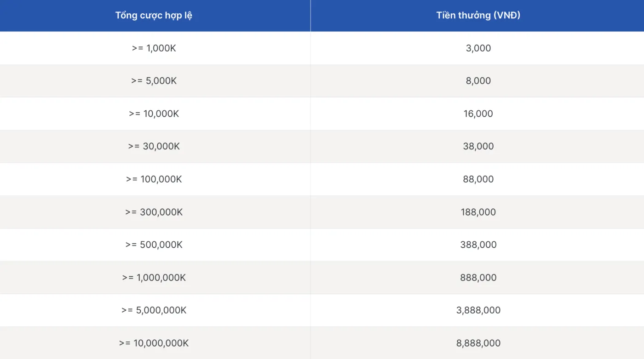
Task: Click the 388,000 reward value
Action: [478, 245]
